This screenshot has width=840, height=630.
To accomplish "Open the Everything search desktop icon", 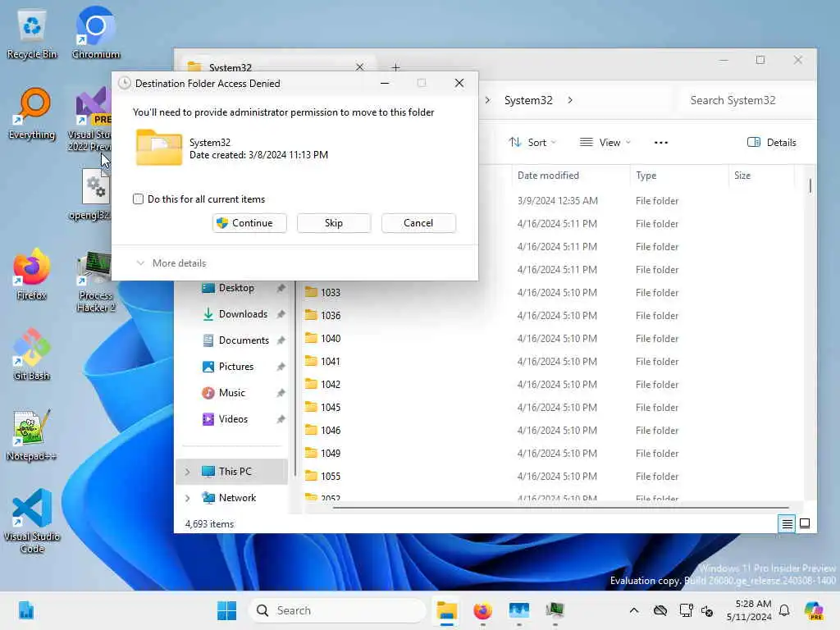I will click(x=32, y=113).
